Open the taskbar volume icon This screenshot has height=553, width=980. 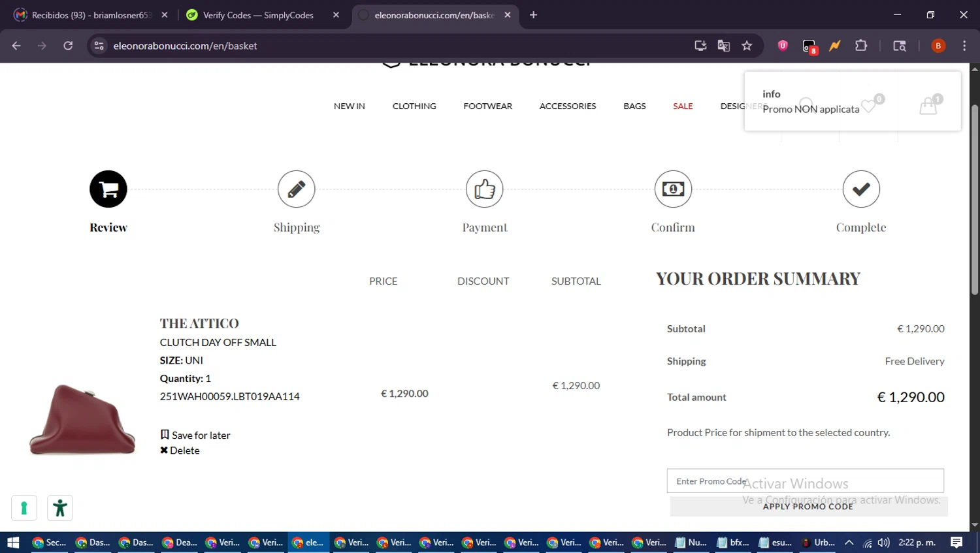click(x=883, y=543)
